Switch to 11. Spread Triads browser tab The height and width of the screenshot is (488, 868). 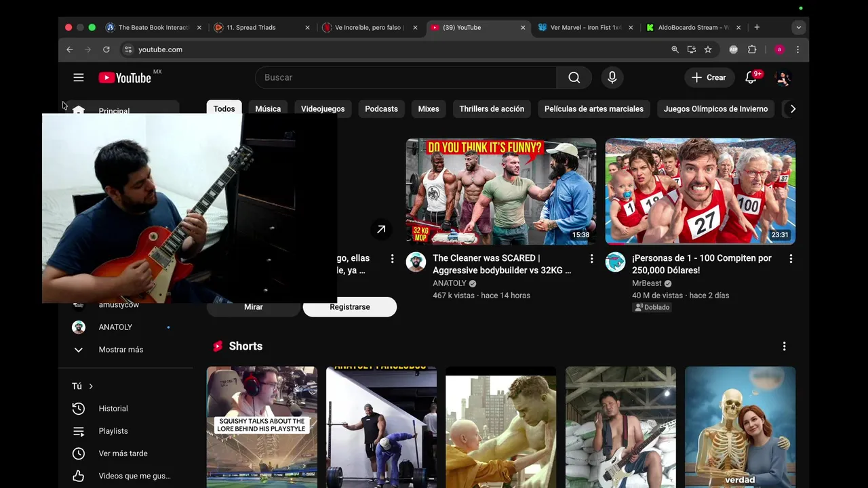coord(260,28)
